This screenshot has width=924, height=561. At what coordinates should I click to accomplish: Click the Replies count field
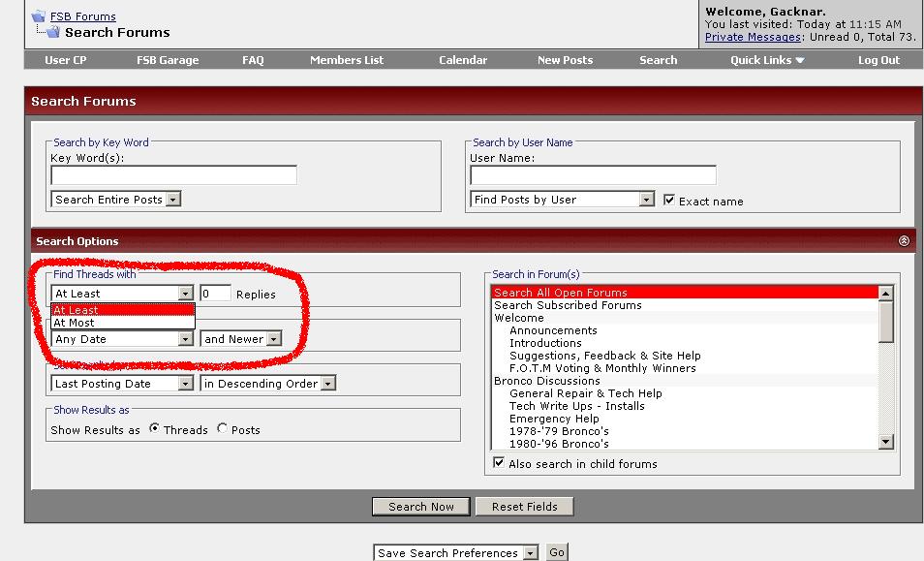coord(215,294)
